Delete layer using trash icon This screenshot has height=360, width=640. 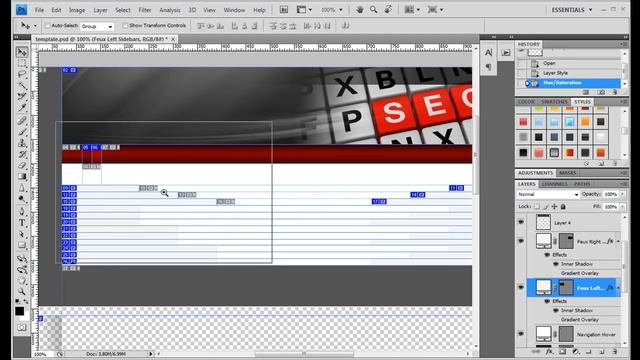[x=615, y=351]
